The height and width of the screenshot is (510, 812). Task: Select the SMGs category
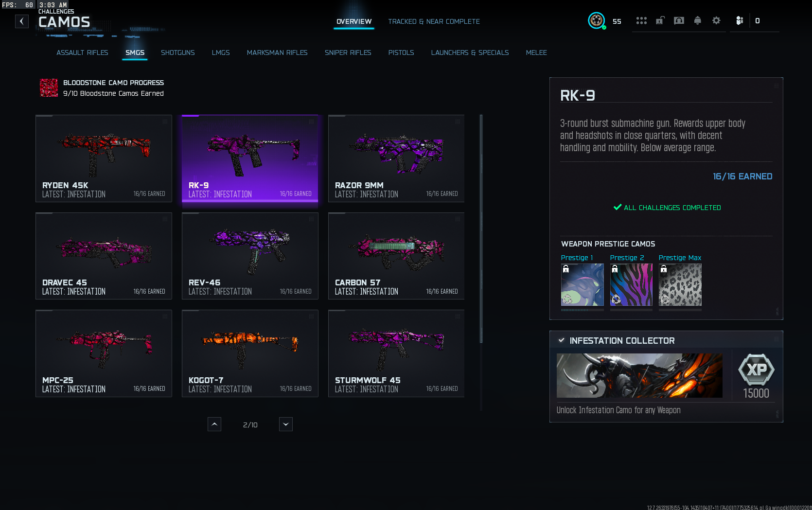[x=135, y=53]
